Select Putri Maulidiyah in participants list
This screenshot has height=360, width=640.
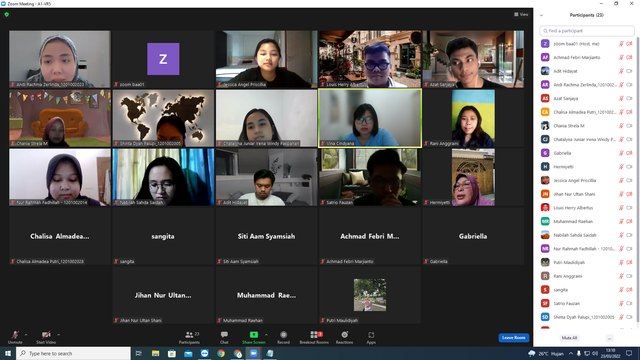pyautogui.click(x=587, y=262)
